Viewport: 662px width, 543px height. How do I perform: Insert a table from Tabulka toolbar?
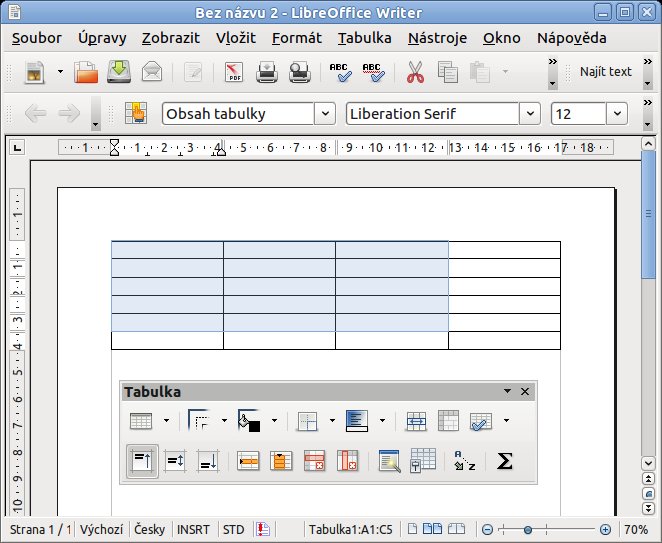click(x=141, y=421)
